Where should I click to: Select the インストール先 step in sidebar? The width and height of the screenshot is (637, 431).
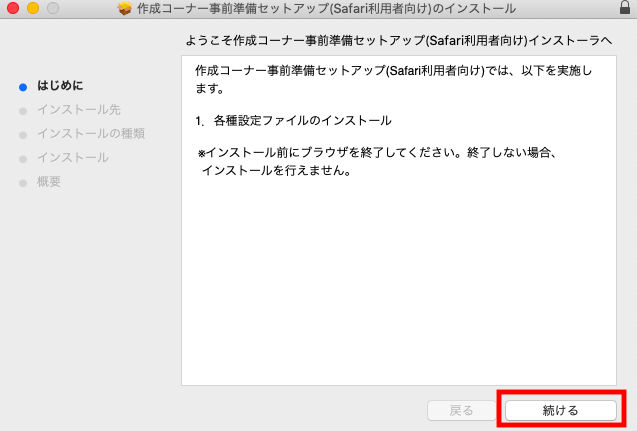click(79, 109)
